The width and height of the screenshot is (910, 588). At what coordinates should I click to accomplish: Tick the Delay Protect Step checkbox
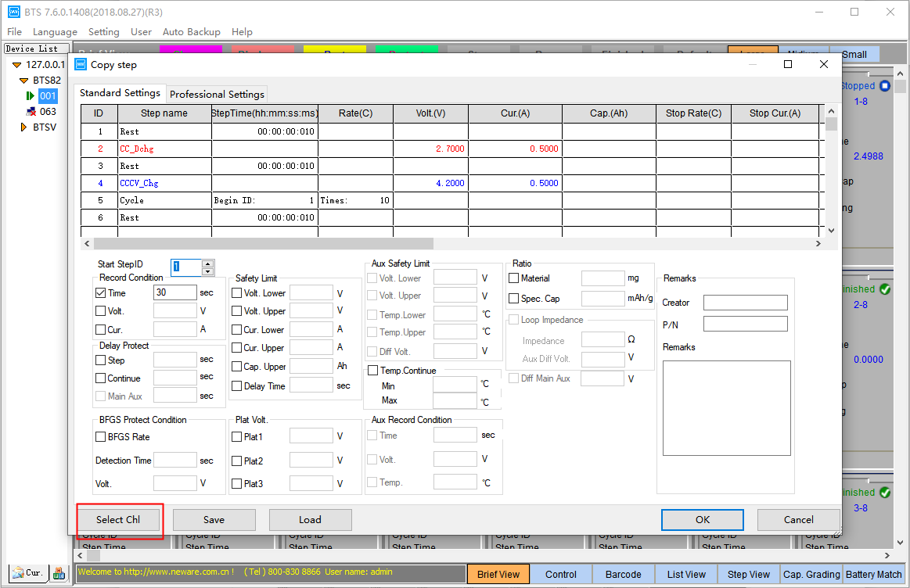[100, 360]
